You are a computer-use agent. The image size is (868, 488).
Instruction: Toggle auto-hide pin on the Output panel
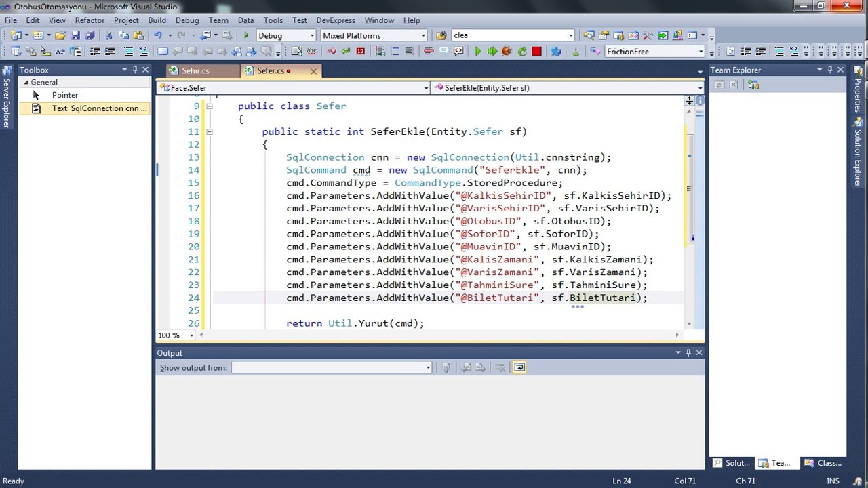pos(688,352)
